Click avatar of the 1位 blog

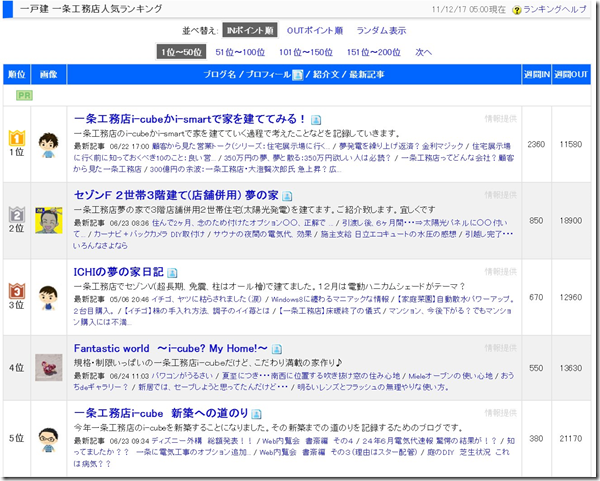click(x=48, y=145)
